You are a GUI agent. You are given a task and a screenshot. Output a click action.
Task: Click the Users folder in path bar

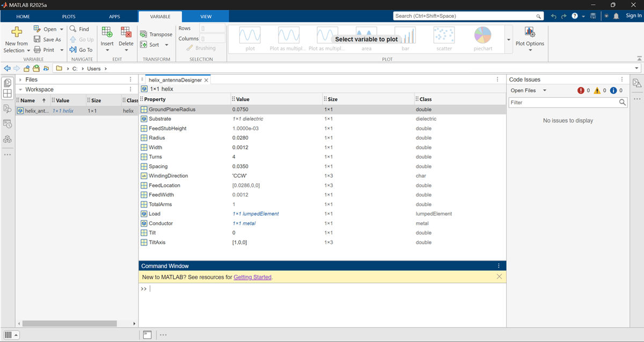tap(94, 69)
